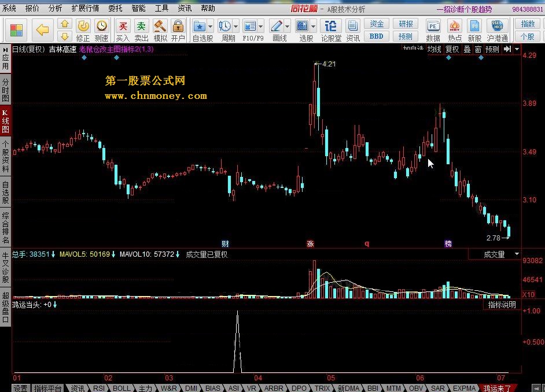Open the 论股堂 forum icon
545x392 pixels.
pos(330,26)
